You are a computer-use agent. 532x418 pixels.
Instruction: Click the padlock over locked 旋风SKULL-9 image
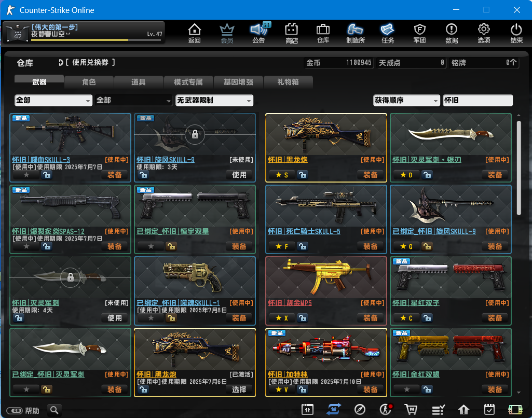195,135
